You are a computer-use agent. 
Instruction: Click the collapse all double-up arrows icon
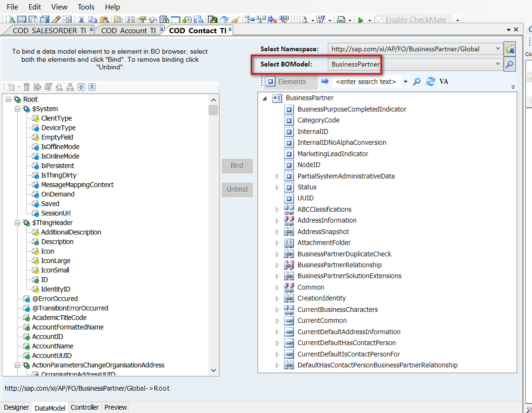click(x=92, y=87)
